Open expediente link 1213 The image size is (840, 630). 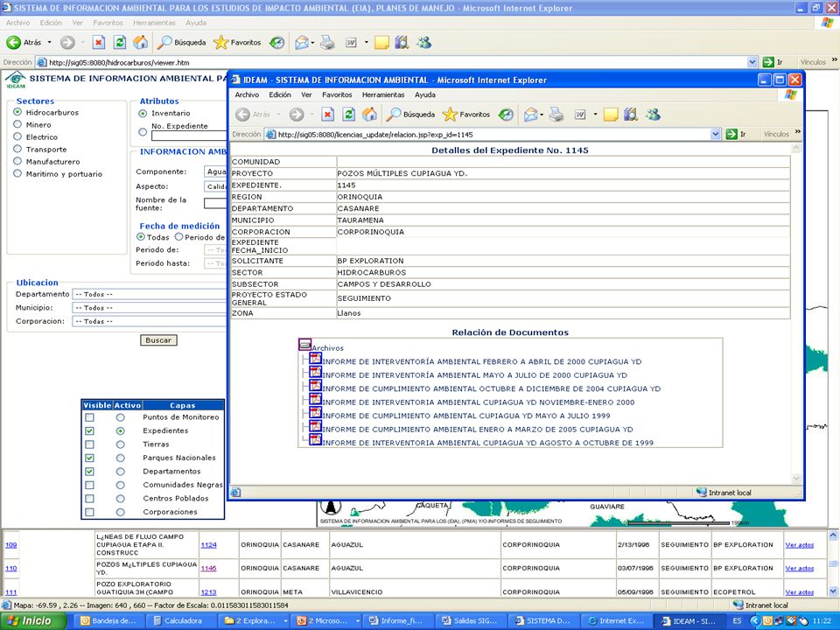click(208, 592)
